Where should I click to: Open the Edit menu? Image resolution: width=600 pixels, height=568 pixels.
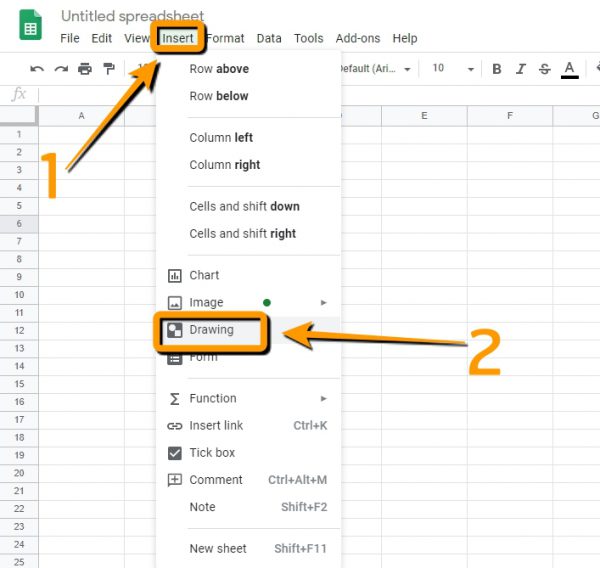[x=101, y=38]
